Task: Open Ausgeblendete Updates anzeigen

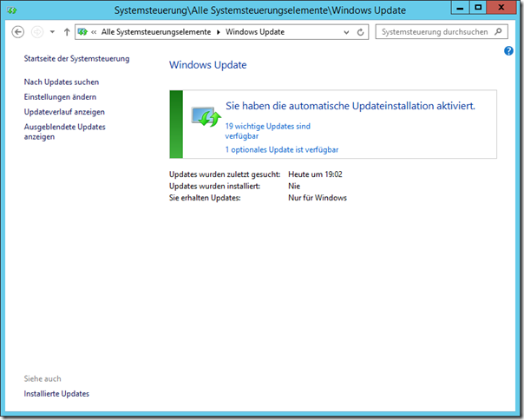Action: pos(64,132)
